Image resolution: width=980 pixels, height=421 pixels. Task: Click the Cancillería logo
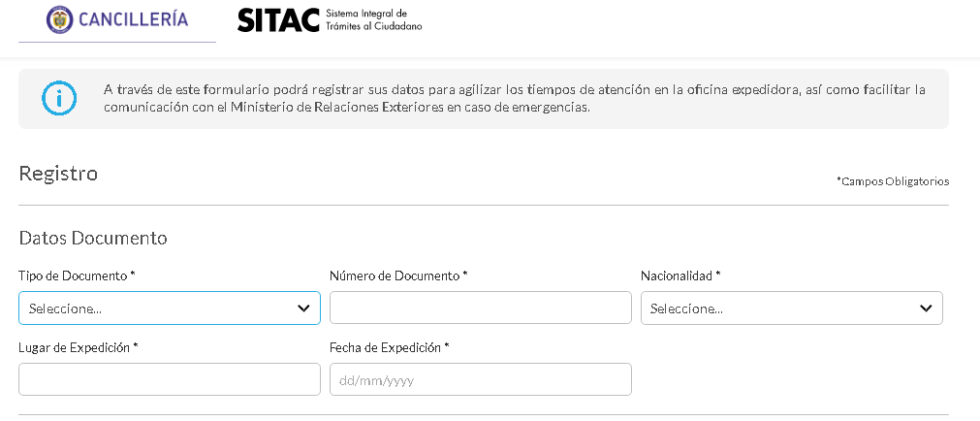coord(117,20)
